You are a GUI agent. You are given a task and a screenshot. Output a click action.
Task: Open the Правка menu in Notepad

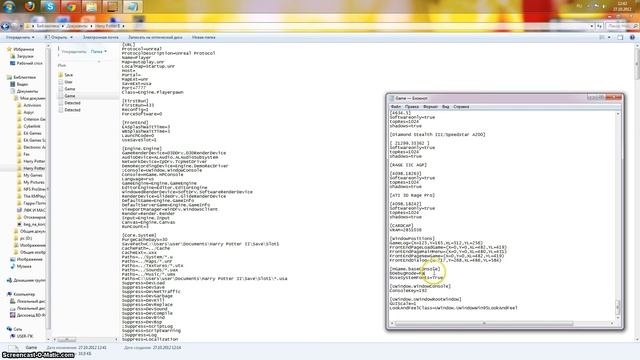coord(412,107)
